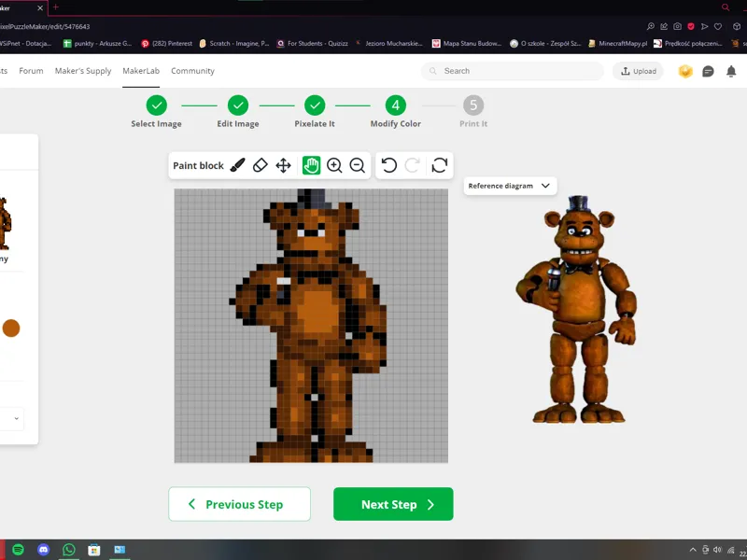
Task: Open Discord from the taskbar
Action: point(43,550)
